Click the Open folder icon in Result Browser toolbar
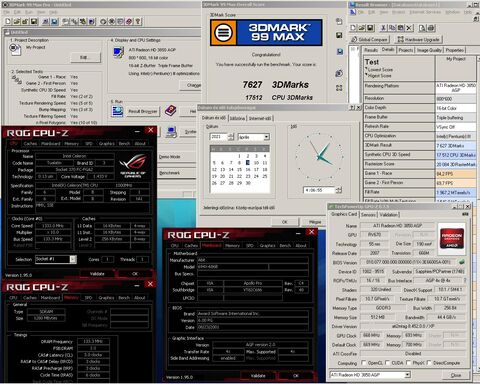This screenshot has height=384, width=480. [x=362, y=28]
